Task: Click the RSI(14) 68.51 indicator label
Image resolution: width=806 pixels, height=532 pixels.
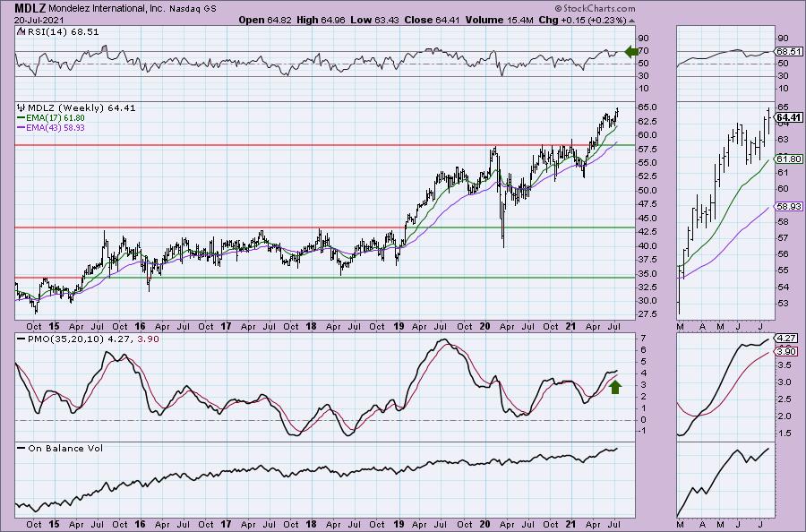Action: point(62,32)
